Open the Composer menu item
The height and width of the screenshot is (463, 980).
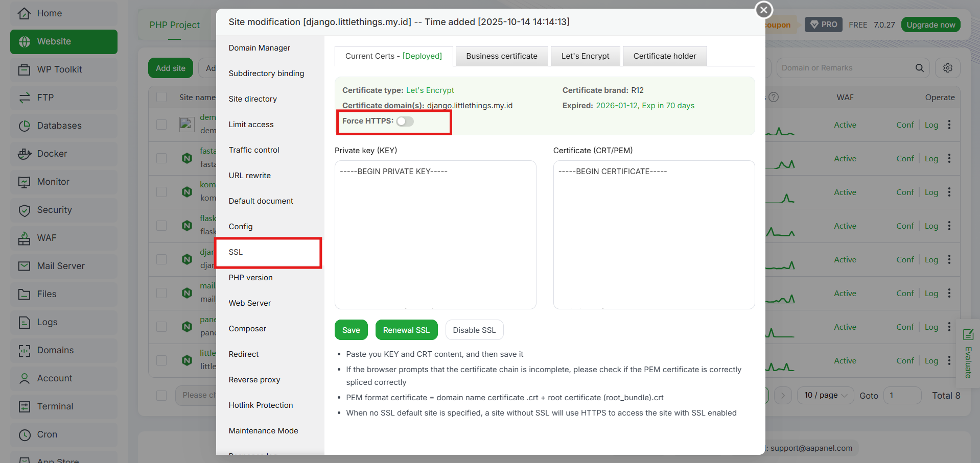[270, 329]
